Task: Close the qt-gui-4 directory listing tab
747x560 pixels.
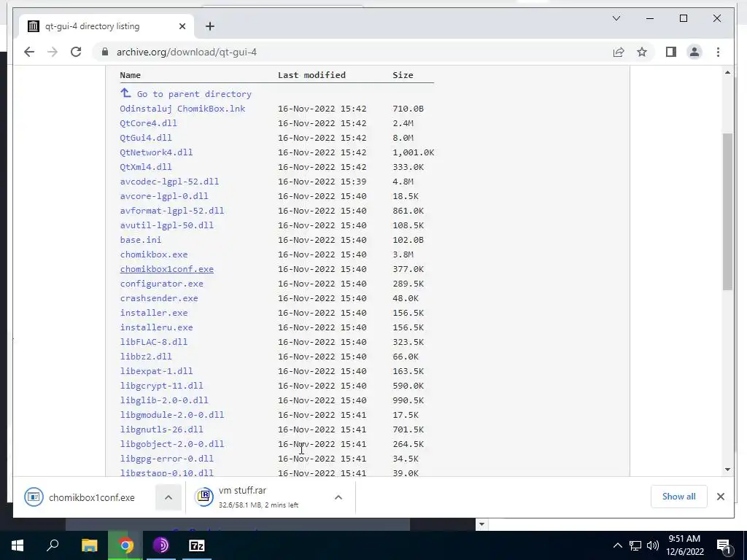Action: click(182, 26)
